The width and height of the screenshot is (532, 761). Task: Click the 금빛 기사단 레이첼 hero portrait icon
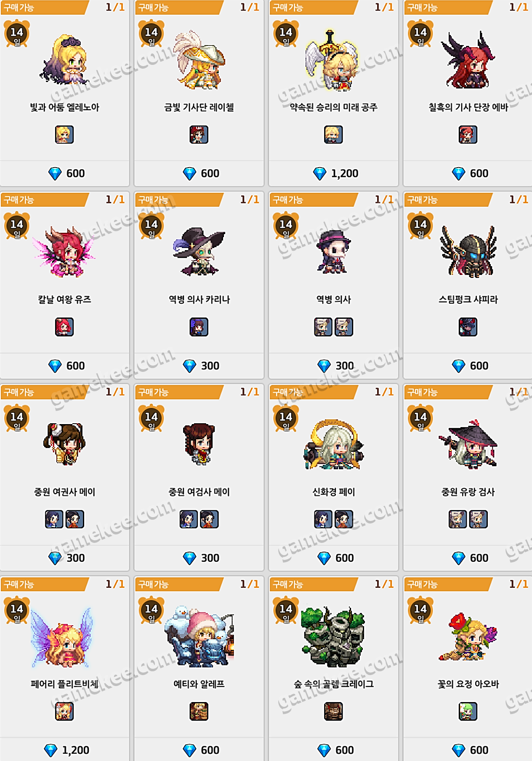[x=199, y=134]
